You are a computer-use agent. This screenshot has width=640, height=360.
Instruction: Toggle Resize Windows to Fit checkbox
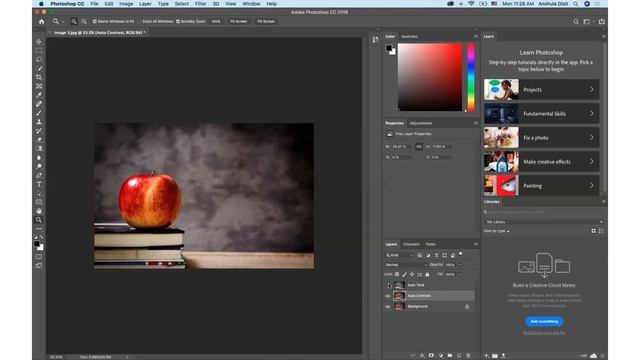(x=94, y=21)
